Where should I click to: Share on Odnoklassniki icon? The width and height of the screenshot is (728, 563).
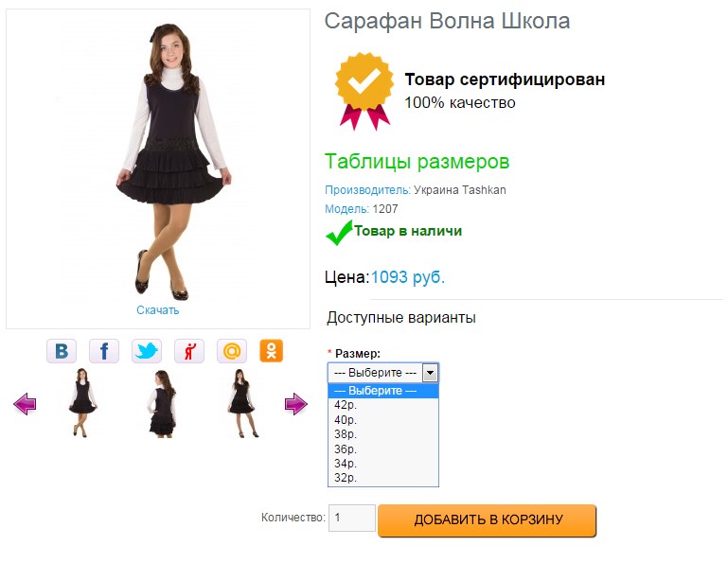tap(273, 351)
